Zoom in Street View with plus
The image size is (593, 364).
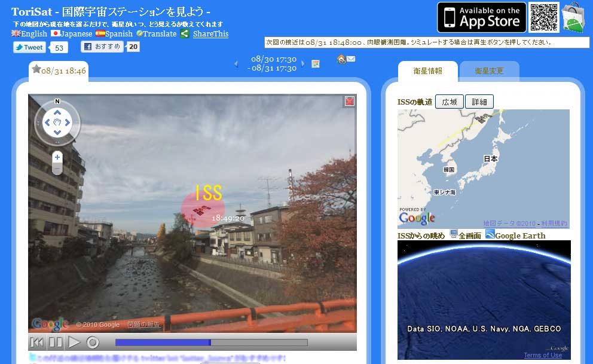(x=57, y=157)
